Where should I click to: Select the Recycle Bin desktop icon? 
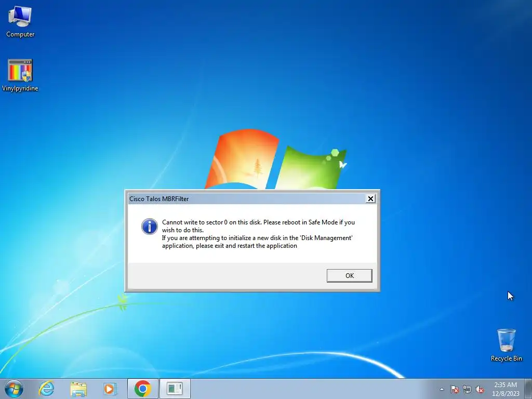[506, 345]
